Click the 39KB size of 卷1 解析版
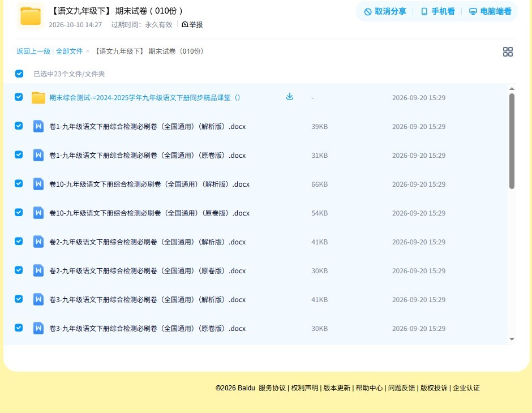532x413 pixels. pos(320,127)
